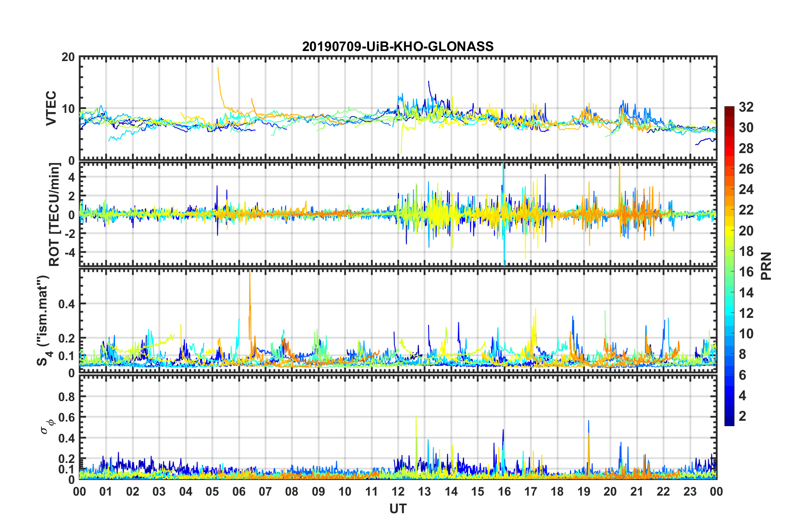Click the "-2" tick on the ROT axis
The width and height of the screenshot is (796, 532).
[x=69, y=233]
